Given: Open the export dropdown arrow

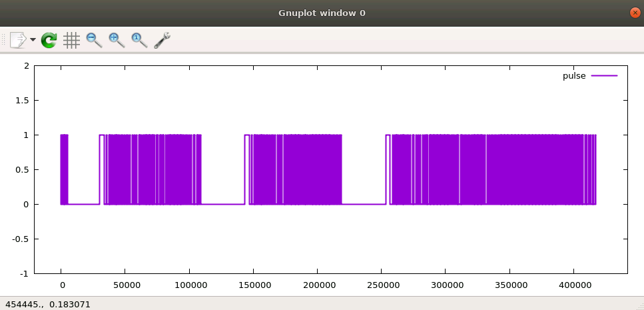Looking at the screenshot, I should [x=33, y=40].
